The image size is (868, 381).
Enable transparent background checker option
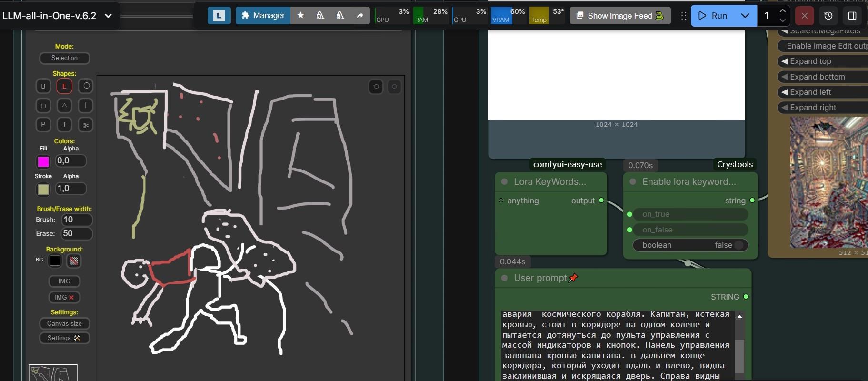73,261
